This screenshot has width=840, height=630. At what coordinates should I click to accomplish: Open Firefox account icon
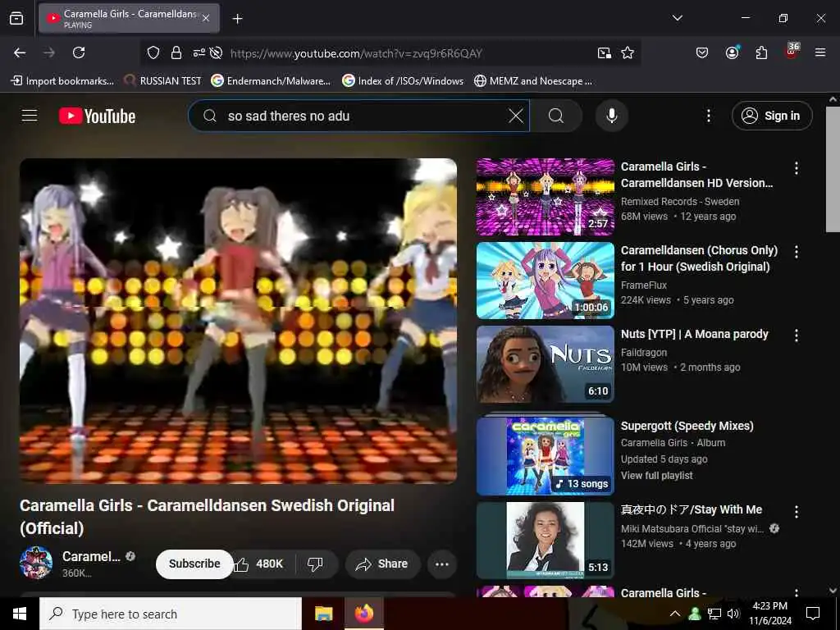click(732, 52)
